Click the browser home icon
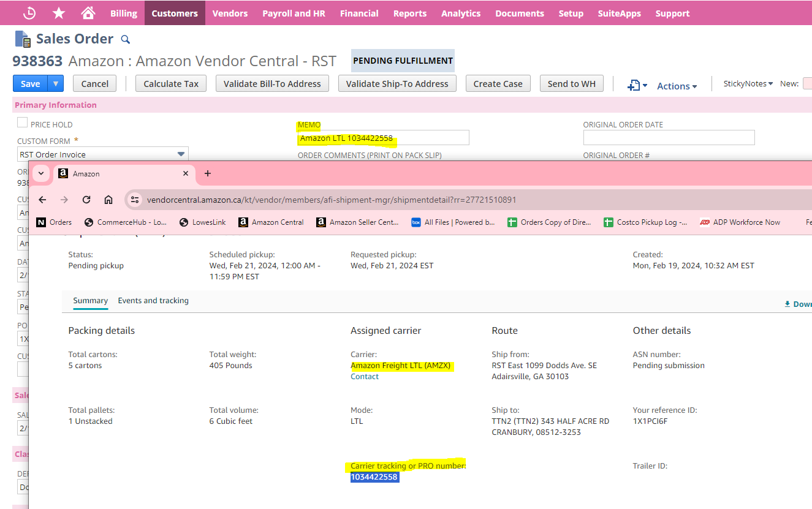 pyautogui.click(x=108, y=200)
